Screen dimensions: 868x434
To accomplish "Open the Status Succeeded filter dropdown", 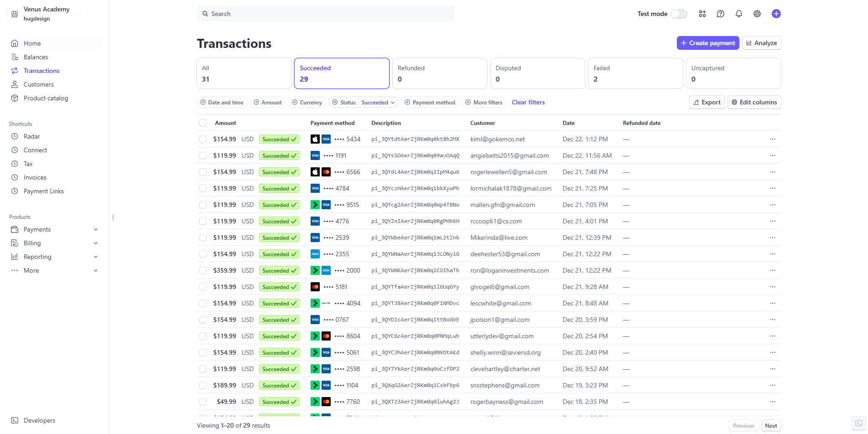I will click(x=364, y=103).
